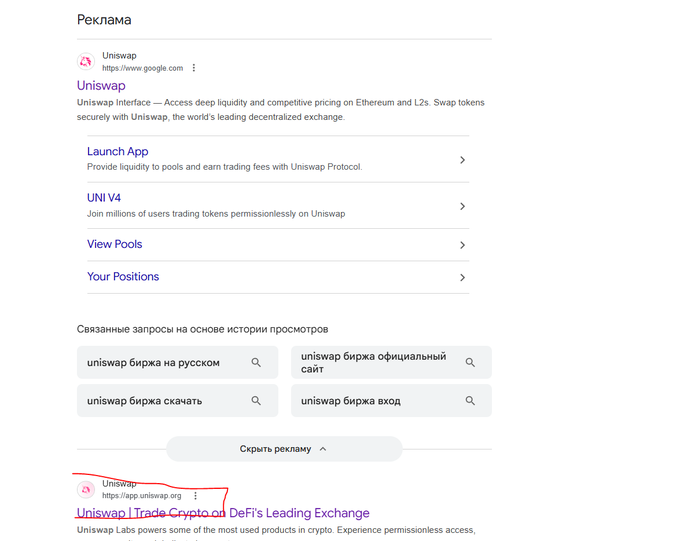Image resolution: width=680 pixels, height=541 pixels.
Task: Click the 'Реклама' section heading
Action: pyautogui.click(x=104, y=20)
